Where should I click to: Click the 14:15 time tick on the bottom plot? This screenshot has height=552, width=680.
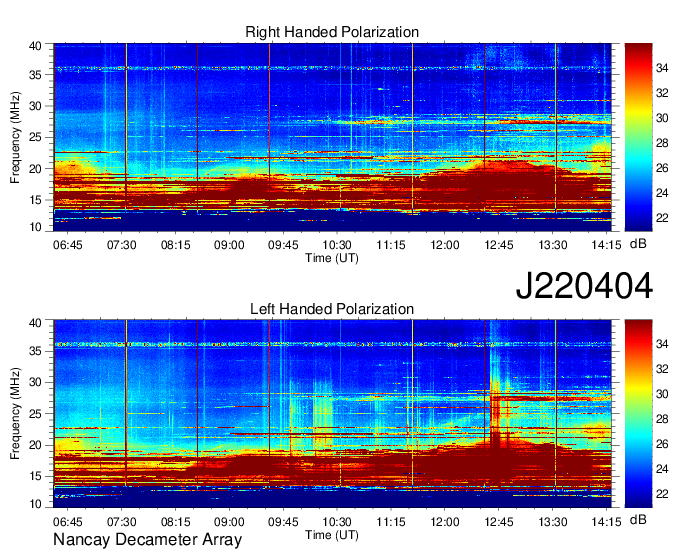coord(607,522)
